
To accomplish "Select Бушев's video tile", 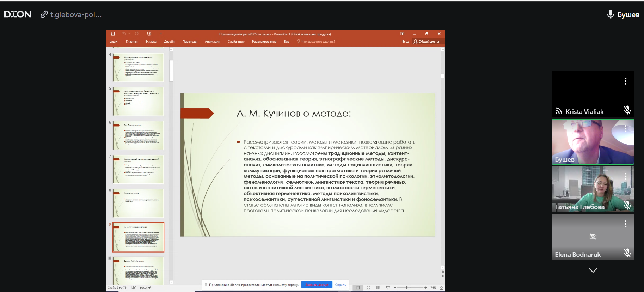I will tap(593, 142).
